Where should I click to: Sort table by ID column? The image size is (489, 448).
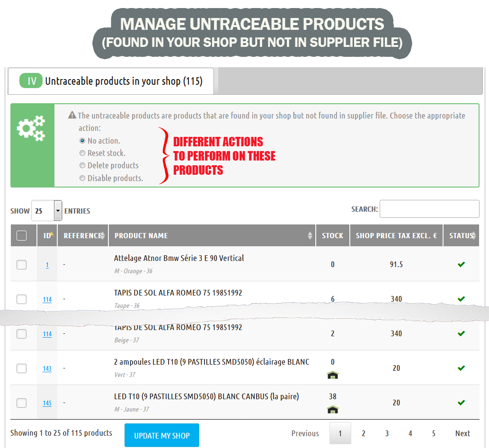(x=47, y=235)
